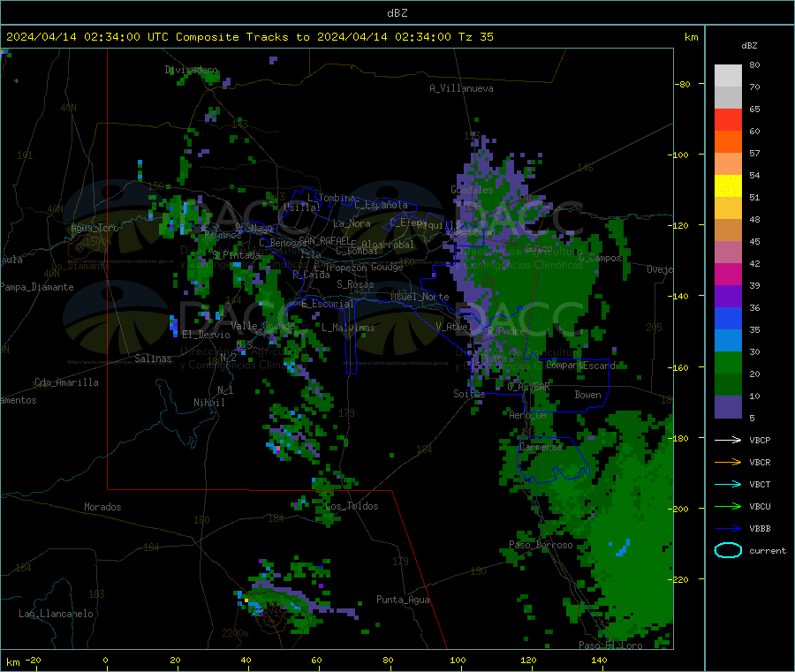The image size is (795, 672).
Task: Click the Composite Tracks timestamp header
Action: click(x=250, y=37)
